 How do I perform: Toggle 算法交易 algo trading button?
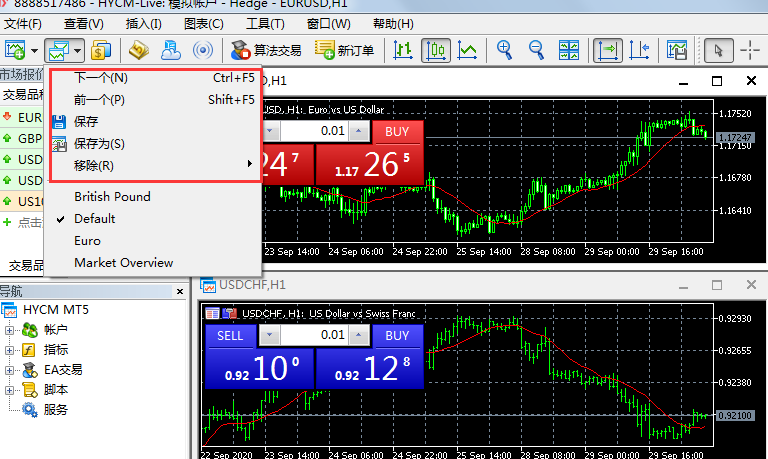pyautogui.click(x=266, y=49)
